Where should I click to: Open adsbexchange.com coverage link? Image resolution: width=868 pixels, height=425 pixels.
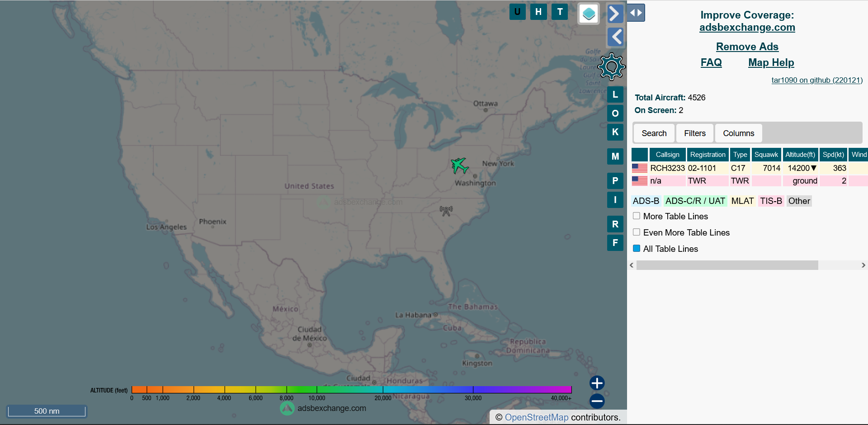[x=747, y=27]
